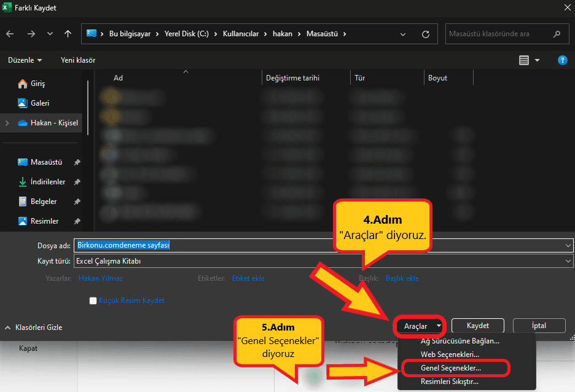The width and height of the screenshot is (575, 392).
Task: Open Galeri in the sidebar
Action: click(x=39, y=103)
